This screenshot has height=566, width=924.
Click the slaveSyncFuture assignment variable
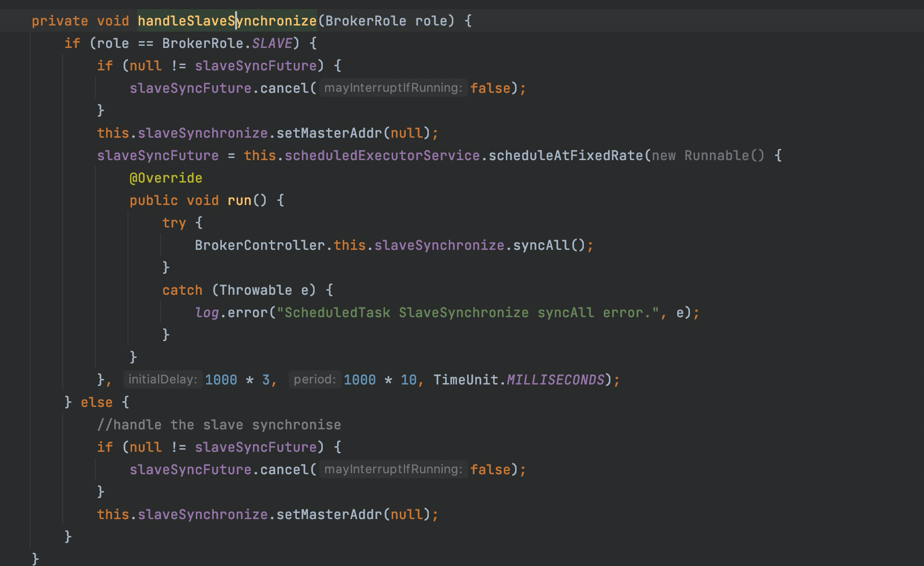(158, 156)
